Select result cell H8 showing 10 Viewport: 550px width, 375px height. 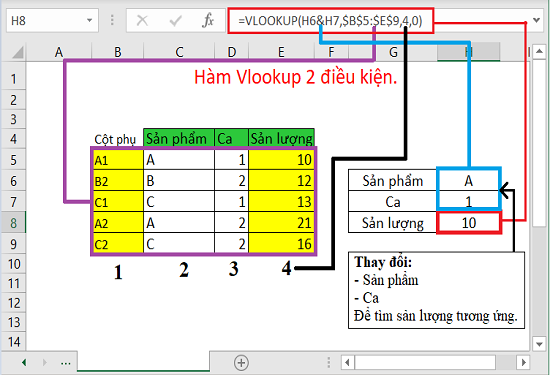pyautogui.click(x=469, y=223)
